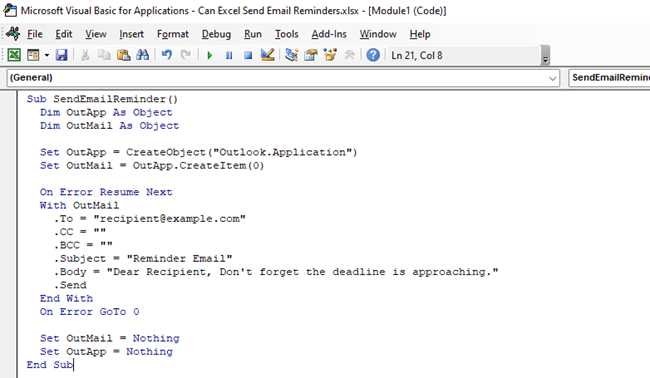Open the Add-Ins menu
Viewport: 650px width, 378px height.
pos(329,34)
